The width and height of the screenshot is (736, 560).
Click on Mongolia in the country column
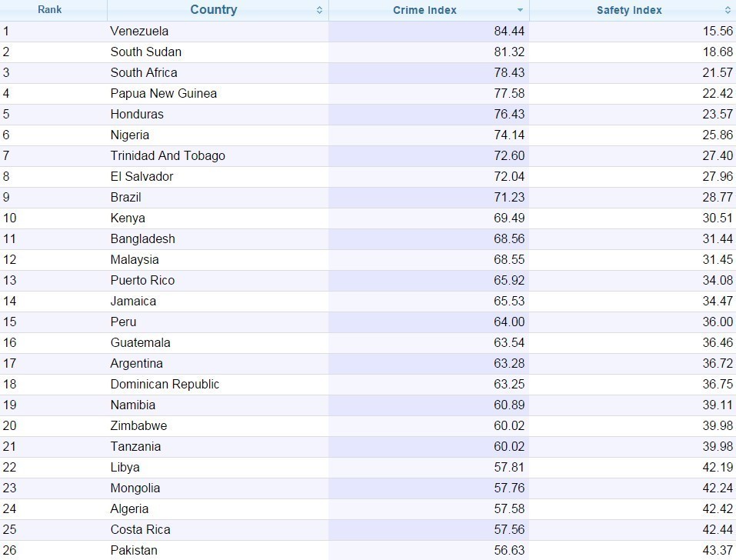coord(135,488)
